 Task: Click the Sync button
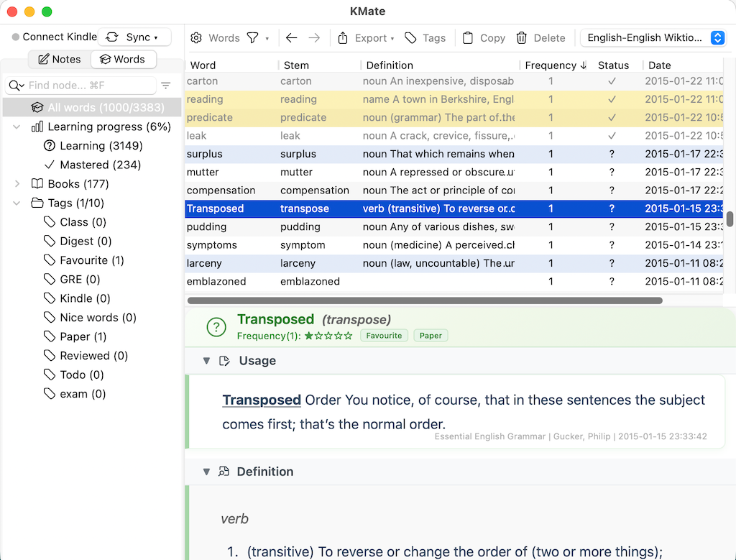click(x=134, y=37)
